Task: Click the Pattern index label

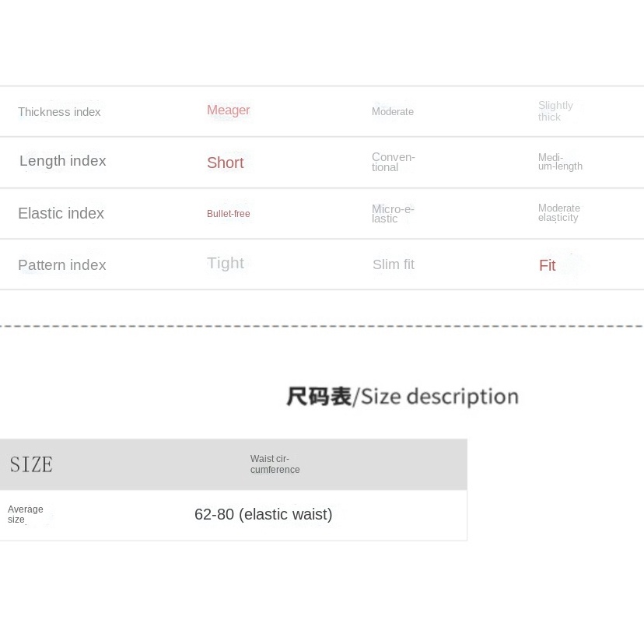Action: tap(61, 265)
